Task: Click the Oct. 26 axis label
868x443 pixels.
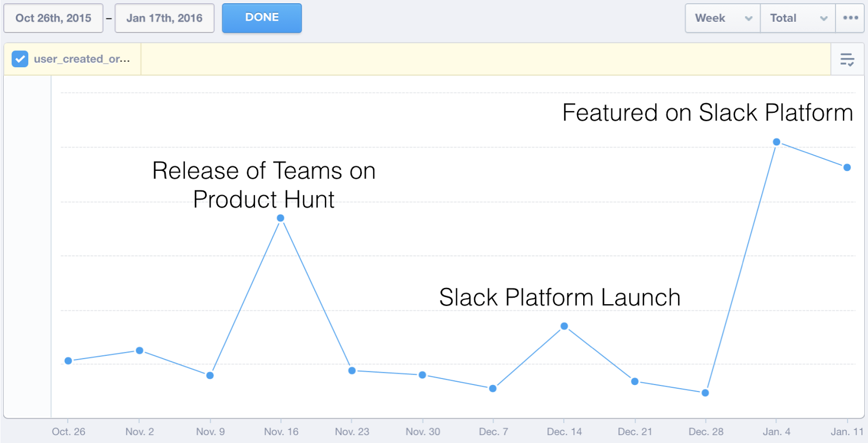Action: pyautogui.click(x=68, y=432)
